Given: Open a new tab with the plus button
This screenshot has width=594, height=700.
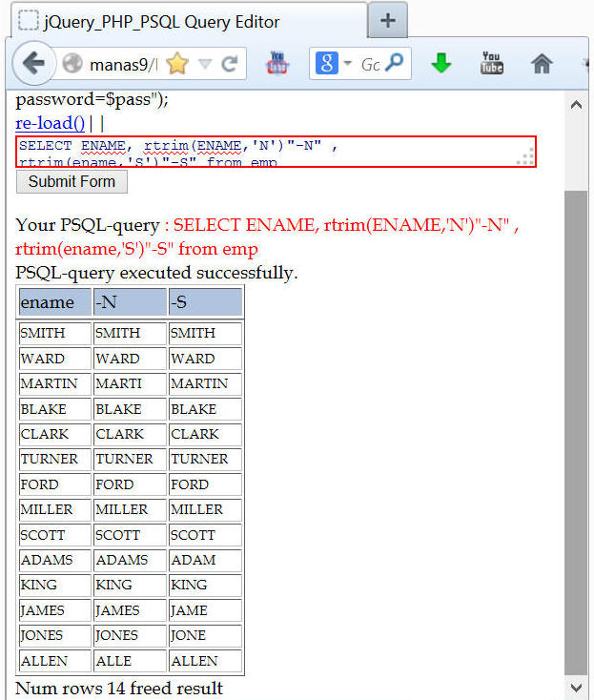Looking at the screenshot, I should (x=387, y=20).
